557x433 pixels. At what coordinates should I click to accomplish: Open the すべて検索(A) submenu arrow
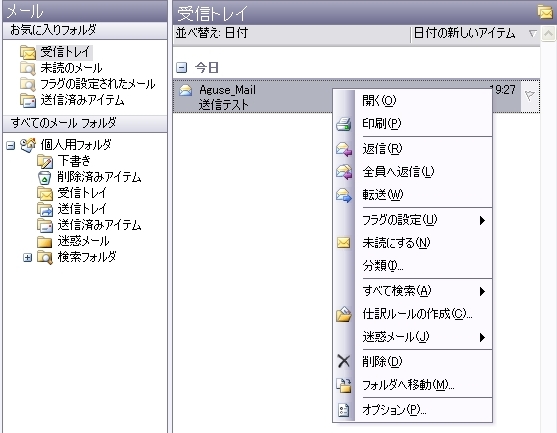482,292
